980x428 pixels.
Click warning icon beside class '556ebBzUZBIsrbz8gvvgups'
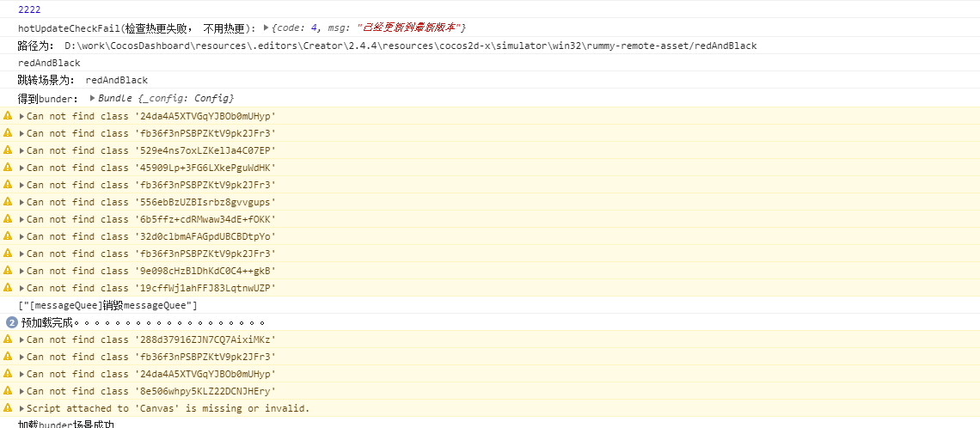(8, 202)
